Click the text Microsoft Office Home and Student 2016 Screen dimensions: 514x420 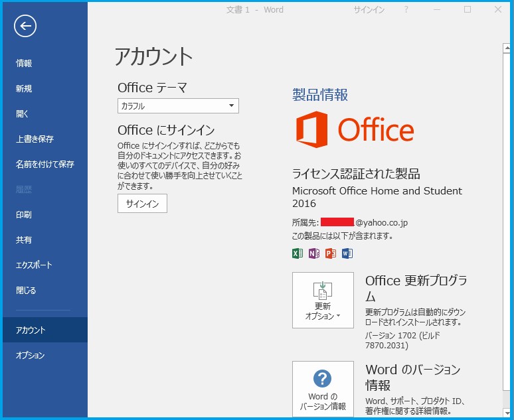point(377,197)
